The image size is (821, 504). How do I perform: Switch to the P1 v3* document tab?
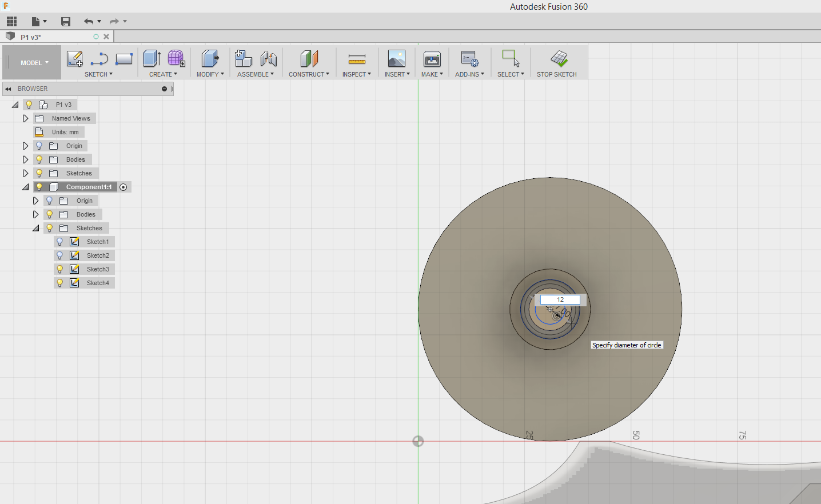pos(31,37)
